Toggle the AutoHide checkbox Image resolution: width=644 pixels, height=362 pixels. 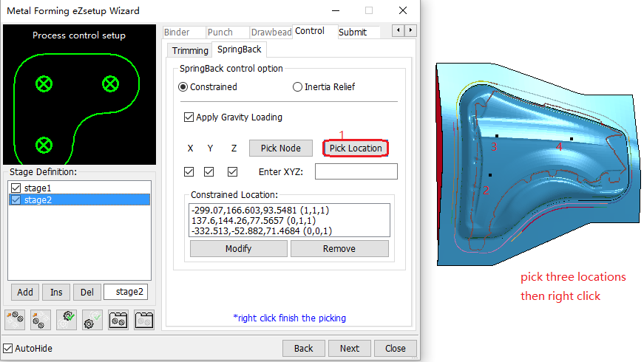(8, 349)
